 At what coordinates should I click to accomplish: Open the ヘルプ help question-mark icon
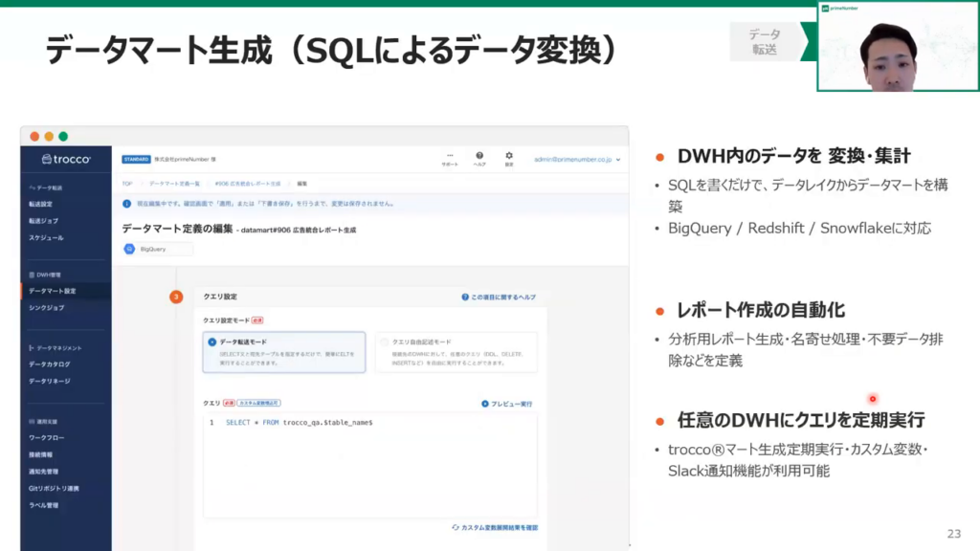pyautogui.click(x=479, y=155)
